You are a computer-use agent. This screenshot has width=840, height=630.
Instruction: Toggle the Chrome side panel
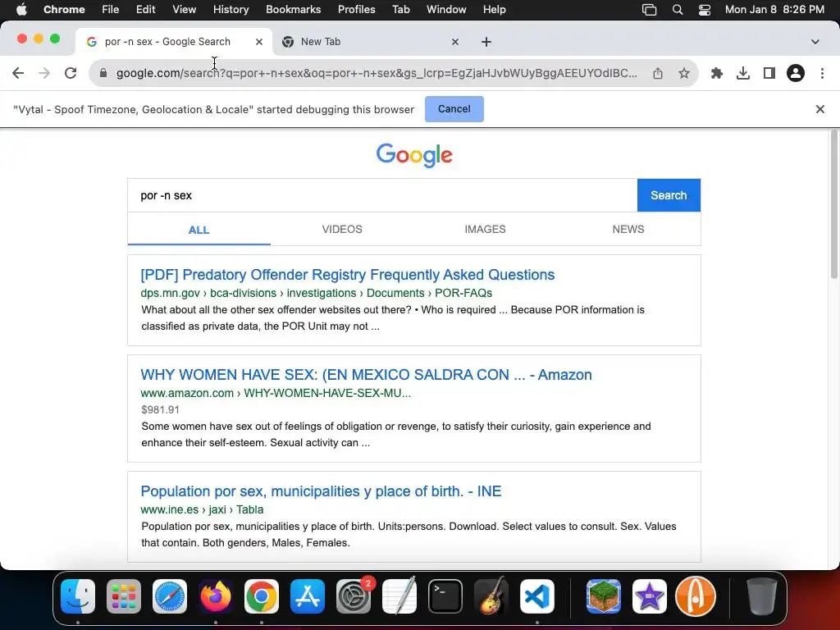coord(769,73)
